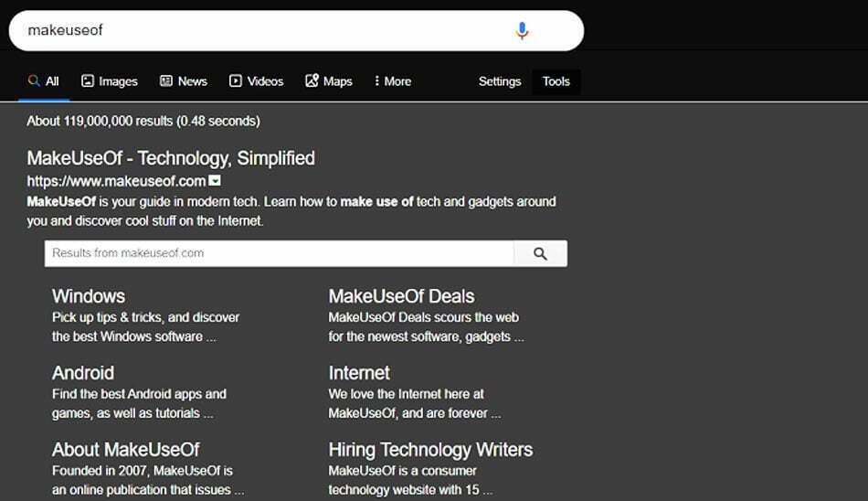
Task: Open search Settings
Action: coord(500,81)
